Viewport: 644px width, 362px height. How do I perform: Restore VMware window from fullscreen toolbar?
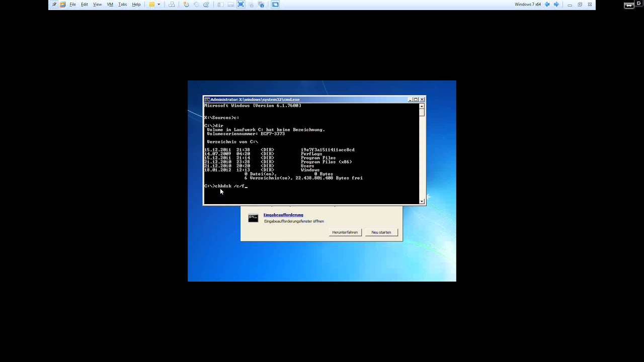coord(580,5)
